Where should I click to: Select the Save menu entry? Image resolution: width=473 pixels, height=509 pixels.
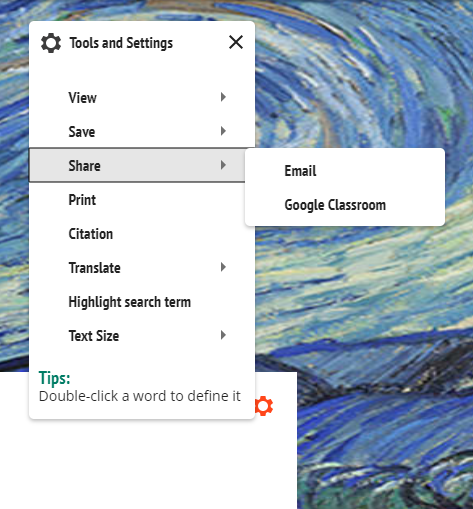tap(142, 131)
